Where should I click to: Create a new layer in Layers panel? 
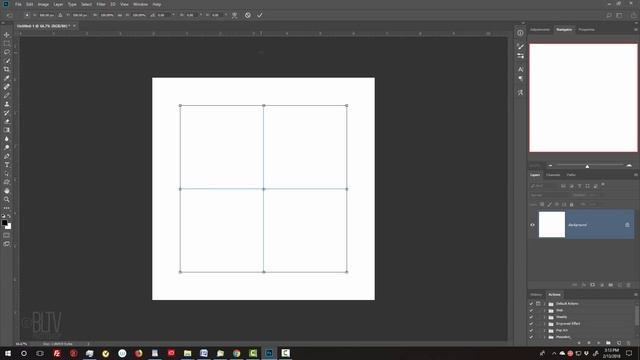[620, 285]
